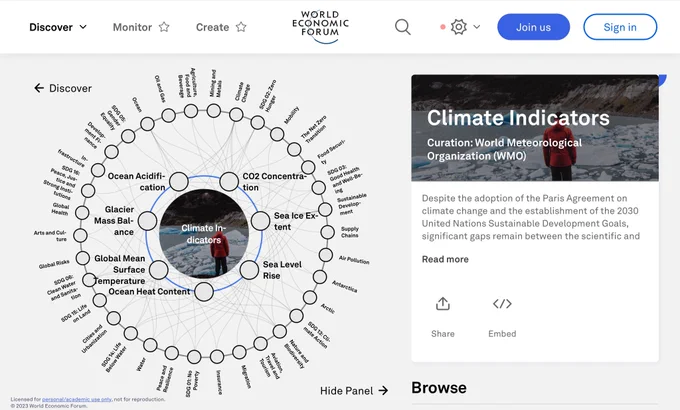Select the Mobility outer node
Screen dimensions: 680x410
coord(277,134)
